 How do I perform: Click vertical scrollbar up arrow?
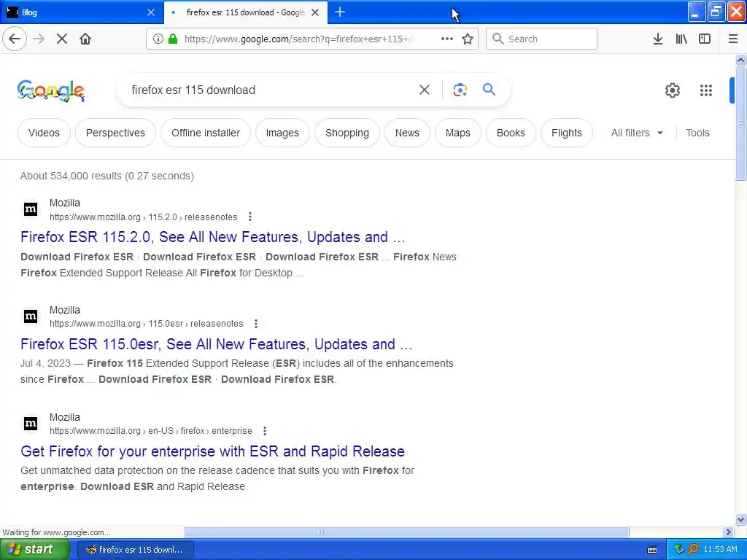[740, 60]
